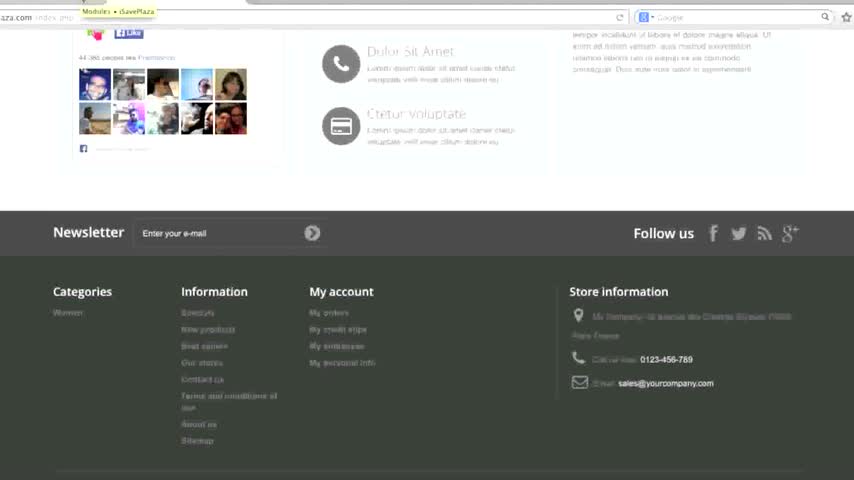Screen dimensions: 854x480
Task: Click the phone number 0123-456-789
Action: [x=666, y=360]
